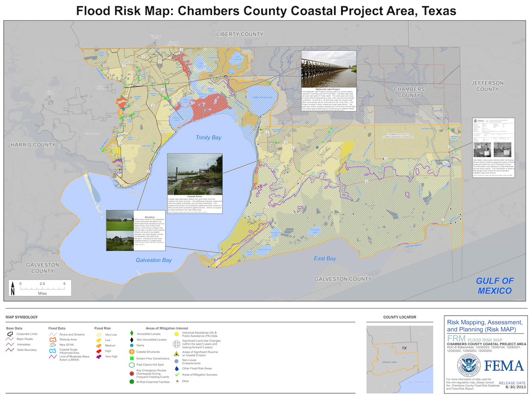Click the State Boundary legend symbol
Image resolution: width=532 pixels, height=395 pixels.
[x=10, y=349]
